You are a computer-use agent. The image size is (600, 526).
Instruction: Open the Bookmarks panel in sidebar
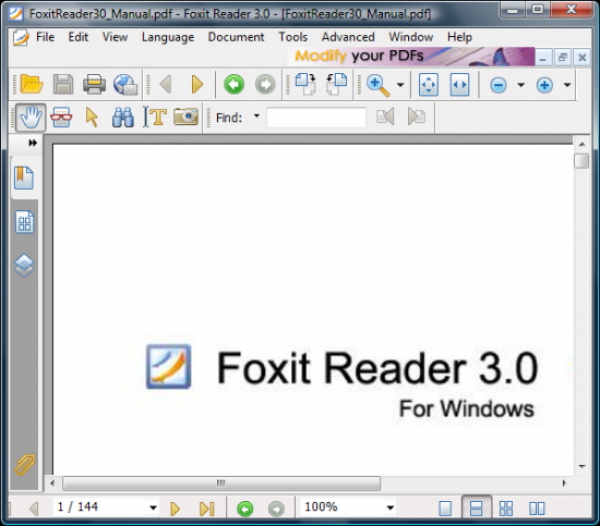[24, 178]
